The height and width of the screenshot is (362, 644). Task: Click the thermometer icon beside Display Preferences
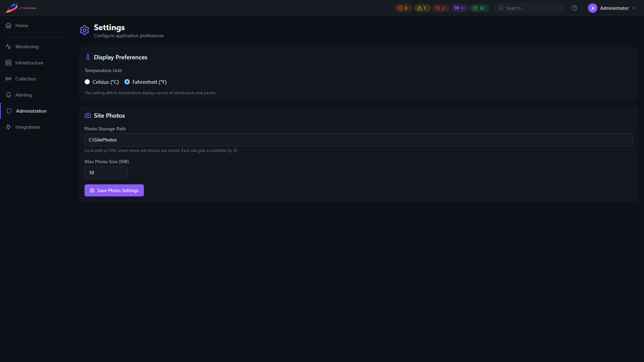88,57
